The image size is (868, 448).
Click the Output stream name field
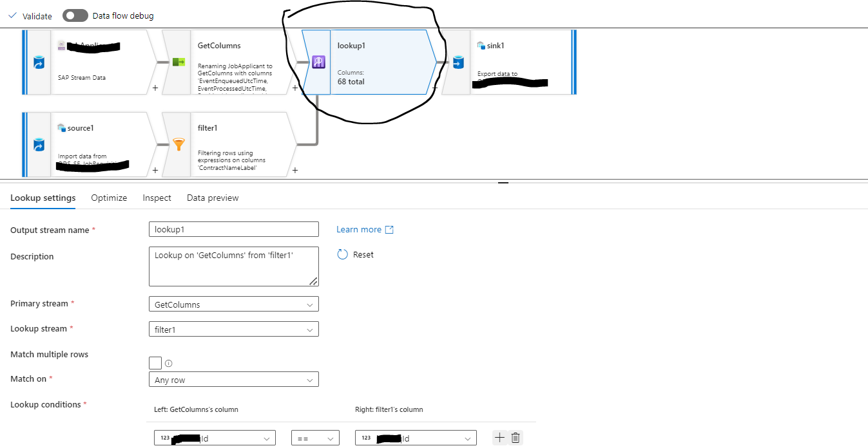(233, 229)
